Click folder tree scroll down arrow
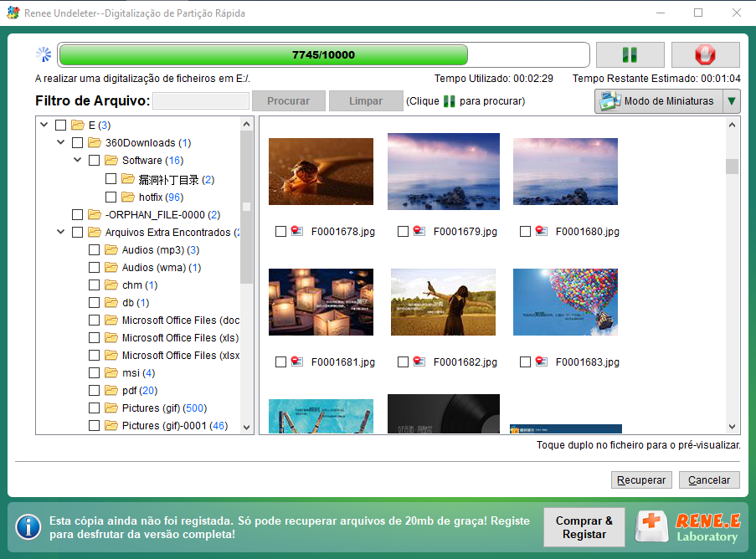This screenshot has height=559, width=756. [x=247, y=427]
